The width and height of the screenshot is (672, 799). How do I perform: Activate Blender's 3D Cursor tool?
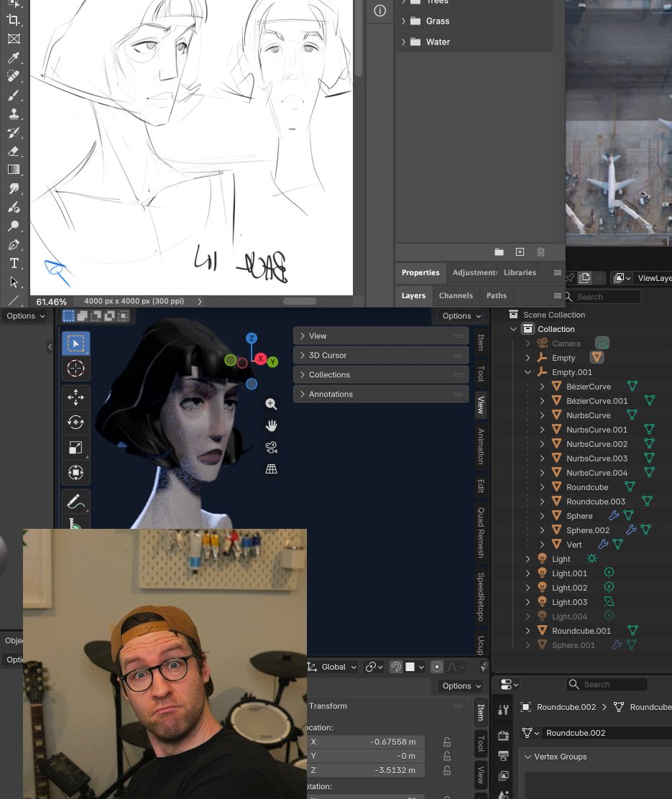tap(76, 368)
